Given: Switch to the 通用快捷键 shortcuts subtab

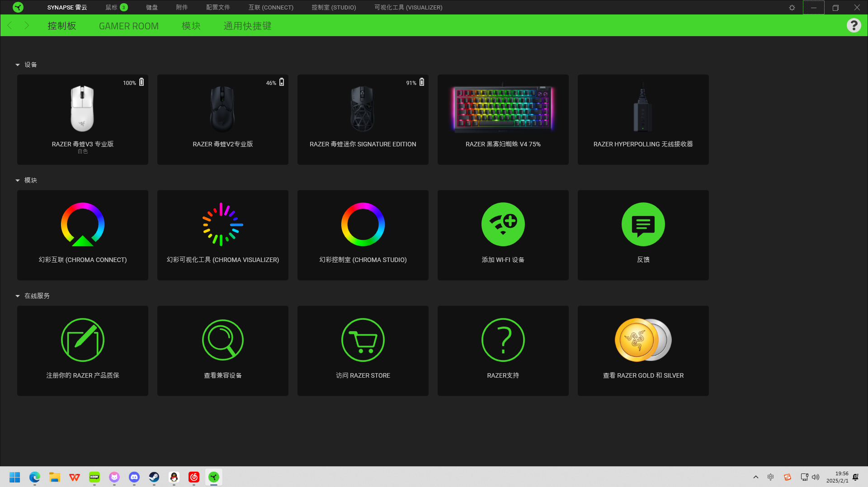Looking at the screenshot, I should pos(247,26).
